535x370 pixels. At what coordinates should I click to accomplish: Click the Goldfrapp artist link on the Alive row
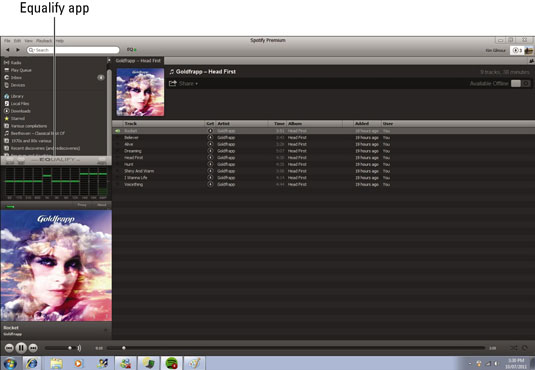(x=226, y=144)
